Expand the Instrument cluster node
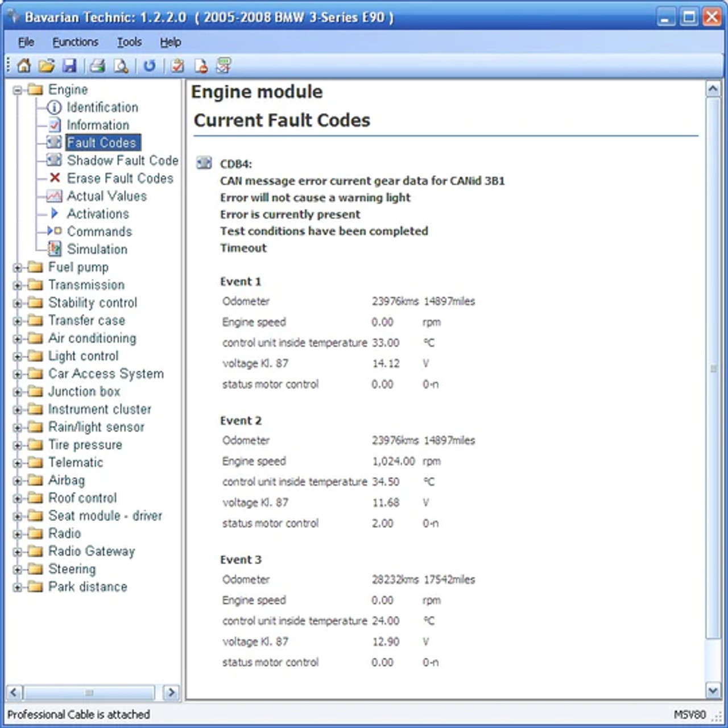Viewport: 728px width, 728px height. click(18, 409)
